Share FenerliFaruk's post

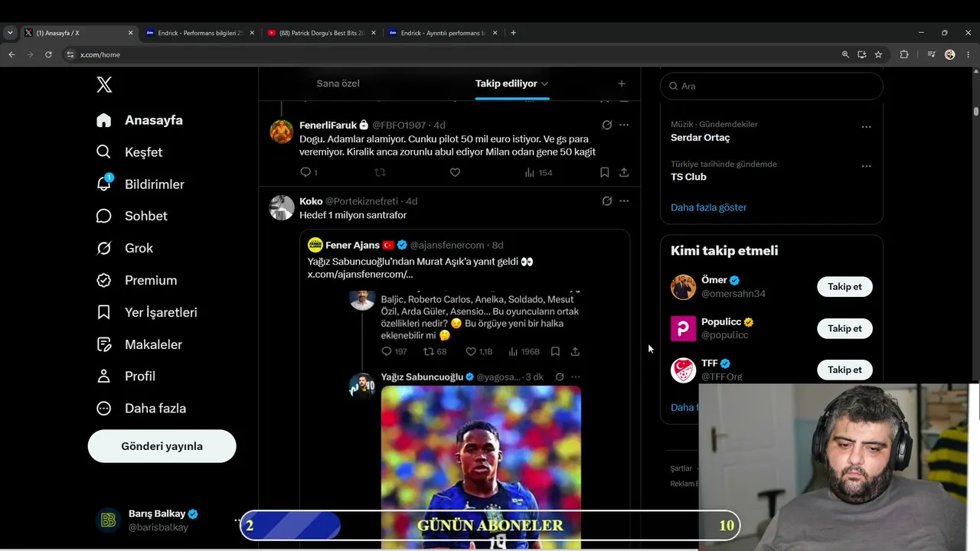[x=624, y=172]
